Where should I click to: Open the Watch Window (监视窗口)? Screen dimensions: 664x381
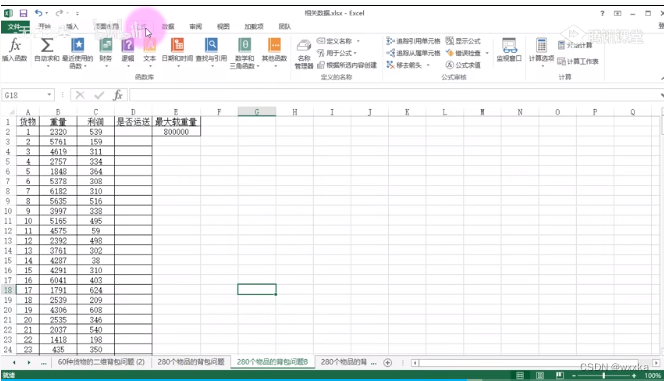coord(509,50)
